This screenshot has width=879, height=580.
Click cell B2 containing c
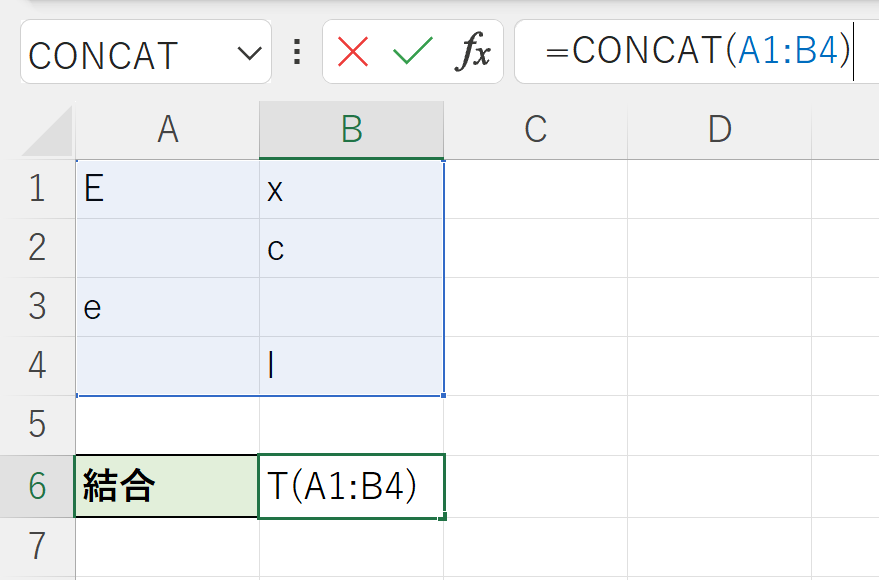[351, 248]
